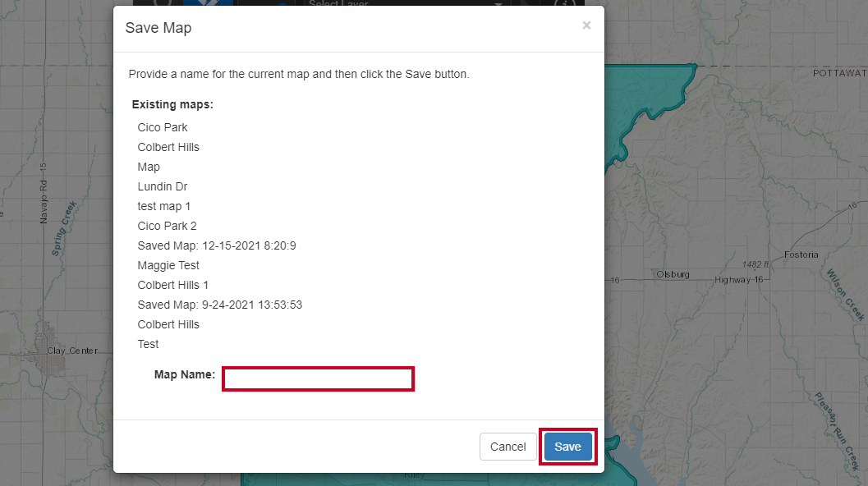The height and width of the screenshot is (486, 868).
Task: Select 'Map' in the existing maps list
Action: (149, 167)
